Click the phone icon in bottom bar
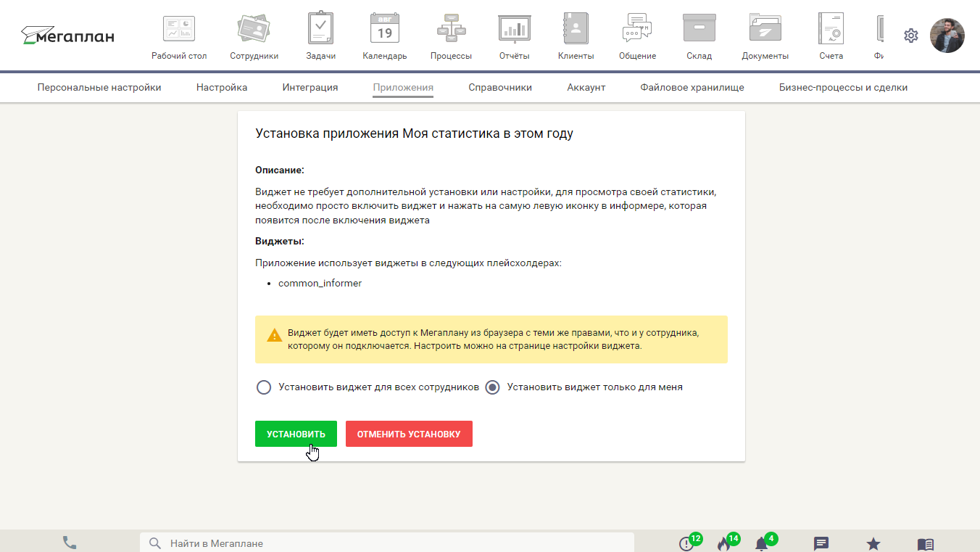The image size is (980, 552). pyautogui.click(x=70, y=543)
